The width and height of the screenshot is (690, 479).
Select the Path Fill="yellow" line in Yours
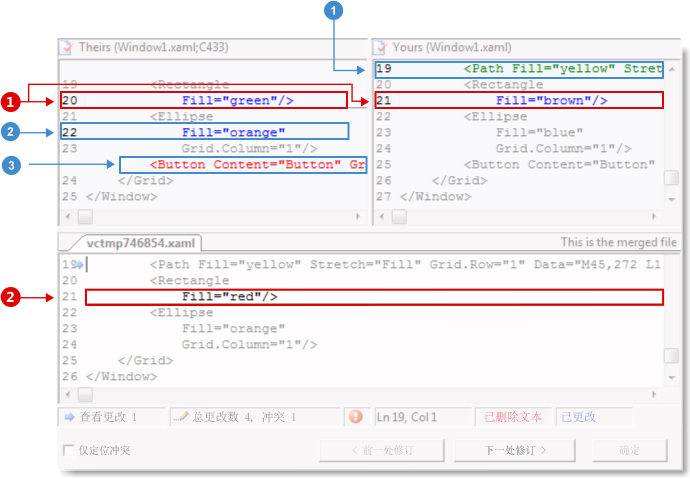[x=519, y=69]
